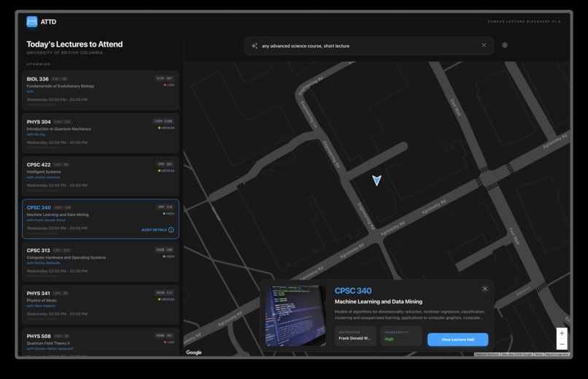Click the info icon beside Audit Details
588x379 pixels.
(x=171, y=229)
